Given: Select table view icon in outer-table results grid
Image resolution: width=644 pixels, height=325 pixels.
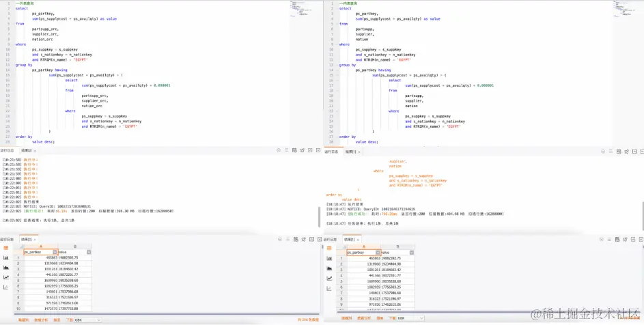Looking at the screenshot, I should (x=5, y=248).
